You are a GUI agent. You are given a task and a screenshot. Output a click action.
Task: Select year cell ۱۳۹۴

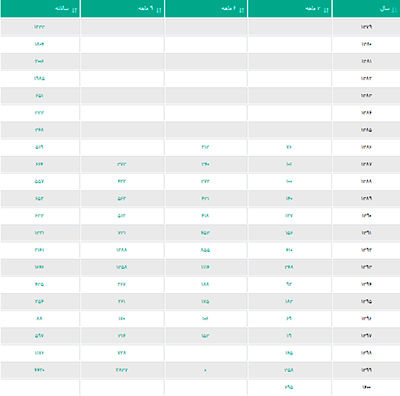366,284
